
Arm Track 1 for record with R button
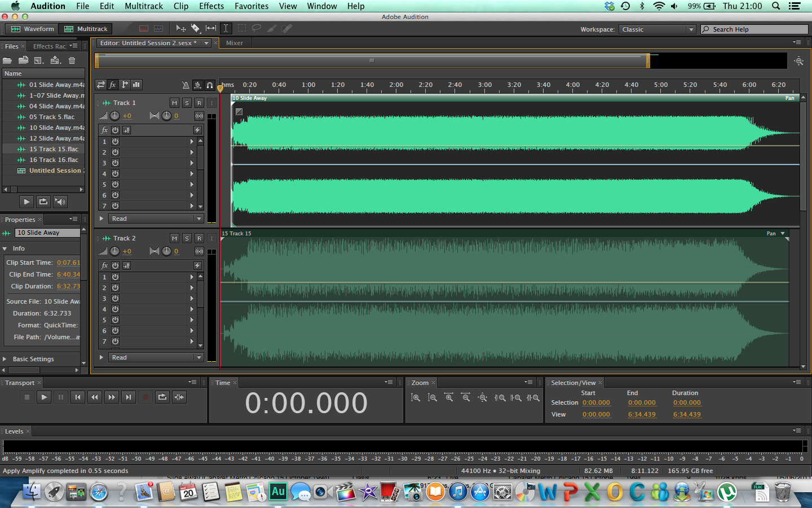click(x=199, y=103)
